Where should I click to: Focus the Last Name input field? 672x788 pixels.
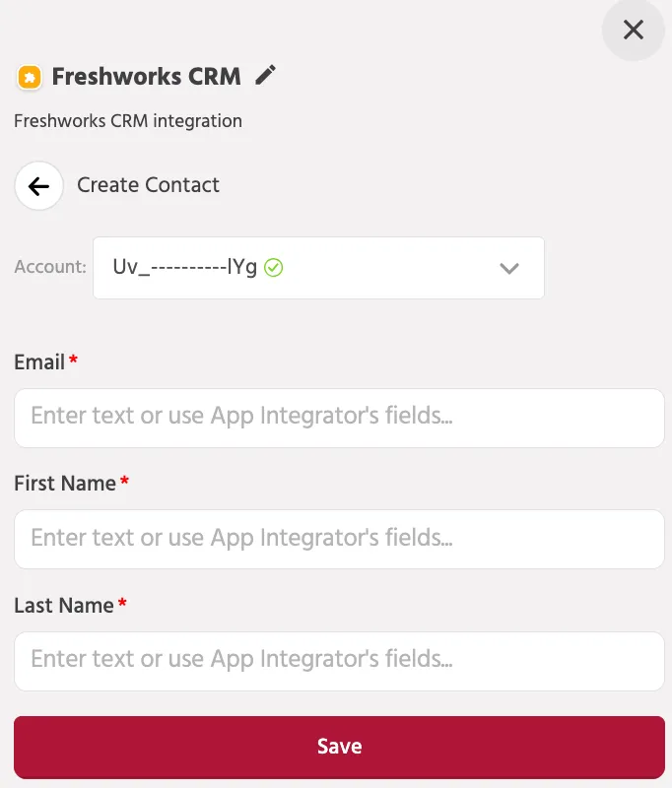click(x=339, y=661)
